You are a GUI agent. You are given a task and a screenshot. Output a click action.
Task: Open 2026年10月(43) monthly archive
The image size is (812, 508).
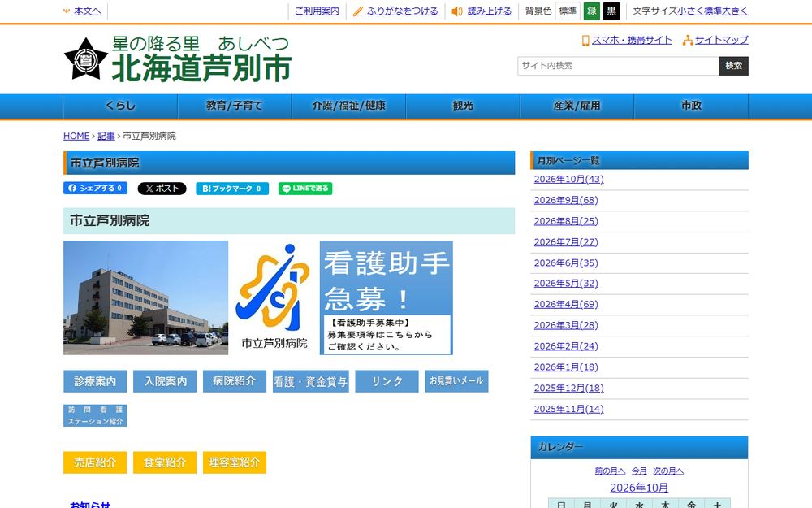(568, 180)
